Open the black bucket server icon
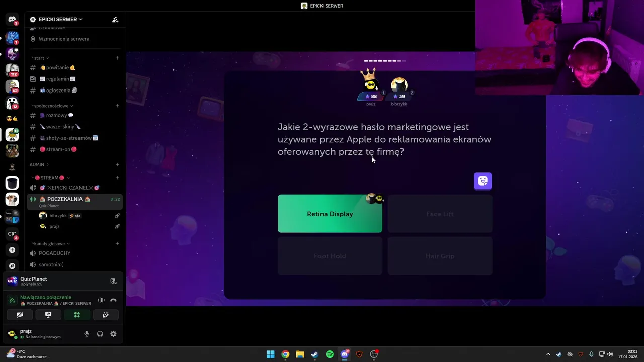The height and width of the screenshot is (362, 644). pos(12,183)
